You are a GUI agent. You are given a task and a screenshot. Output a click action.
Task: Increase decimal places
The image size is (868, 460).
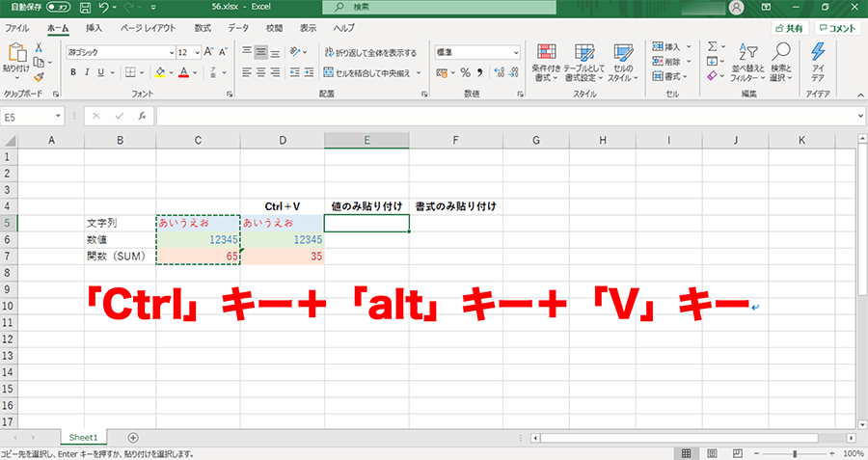coord(500,72)
